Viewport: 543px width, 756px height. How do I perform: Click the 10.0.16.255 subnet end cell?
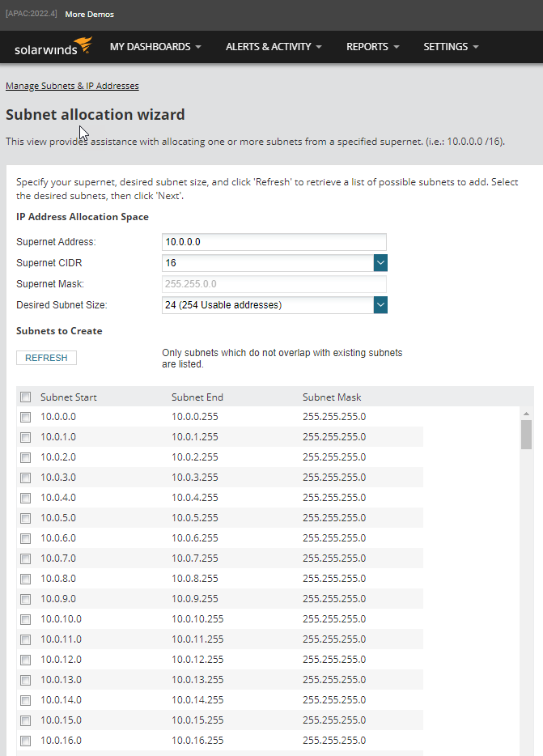(x=197, y=741)
